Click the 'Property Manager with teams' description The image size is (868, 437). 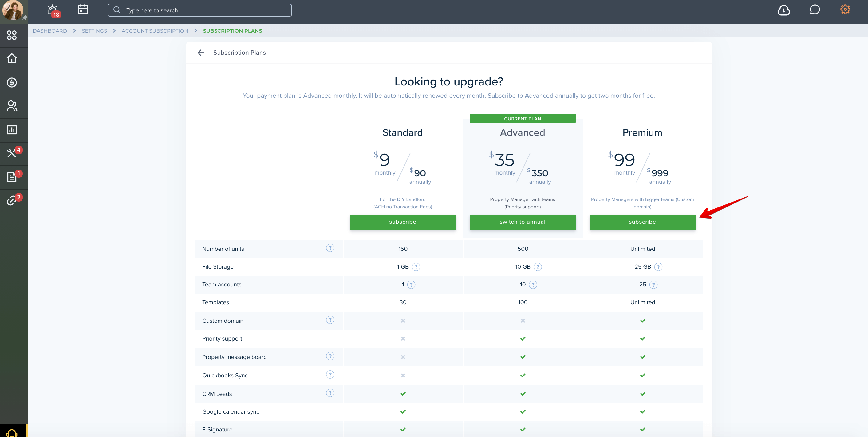(x=523, y=203)
